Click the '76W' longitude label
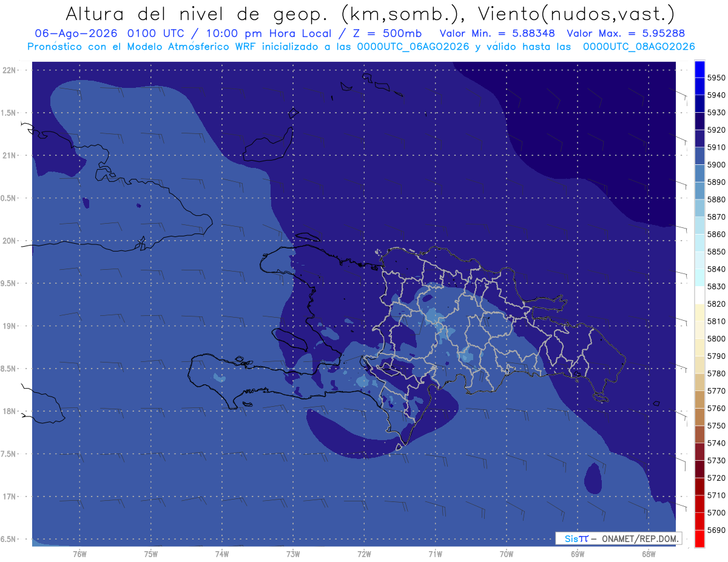This screenshot has width=728, height=562. 79,554
